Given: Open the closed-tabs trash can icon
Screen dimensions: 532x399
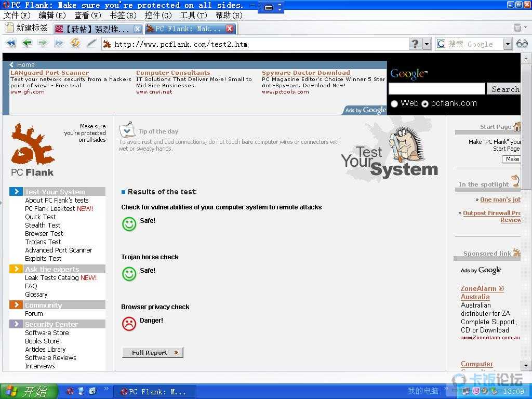Looking at the screenshot, I should coord(517,28).
